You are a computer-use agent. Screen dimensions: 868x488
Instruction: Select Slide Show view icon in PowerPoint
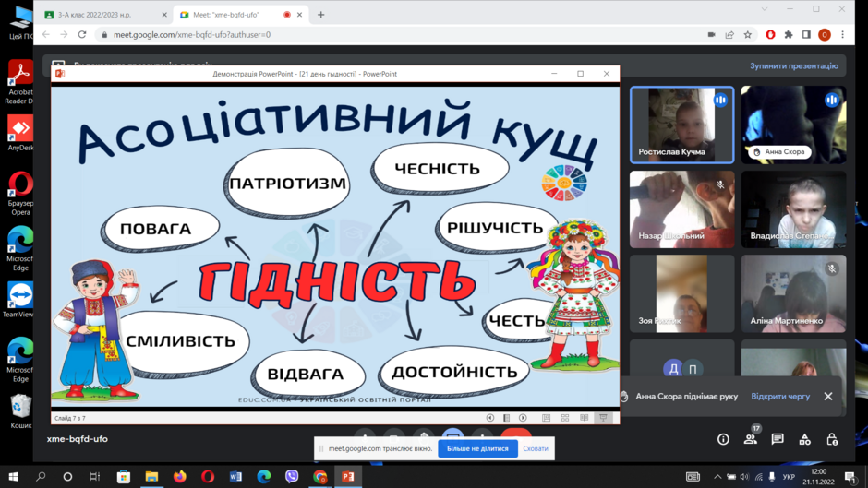603,418
